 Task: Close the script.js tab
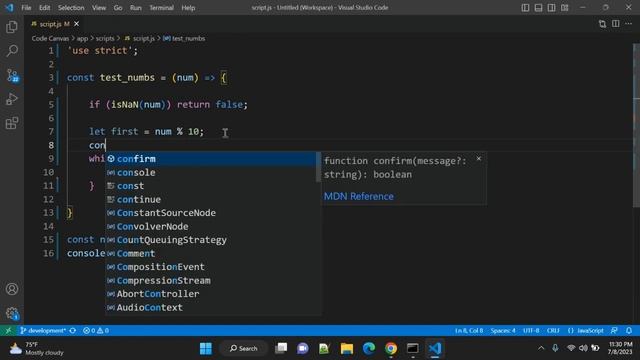pos(76,24)
